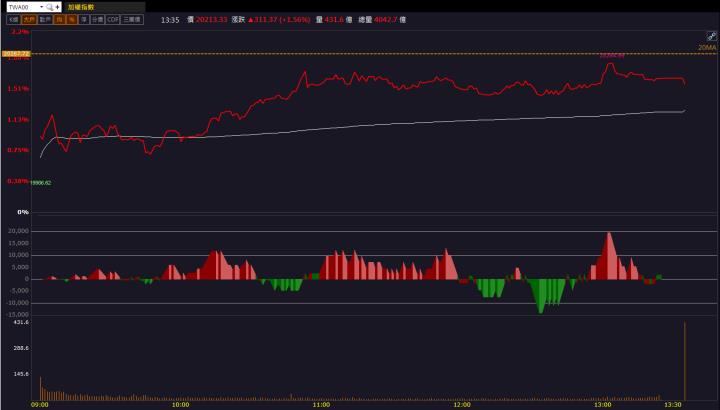Toggle the % percentage scale button
Viewport: 720px width, 410px height.
(72, 19)
